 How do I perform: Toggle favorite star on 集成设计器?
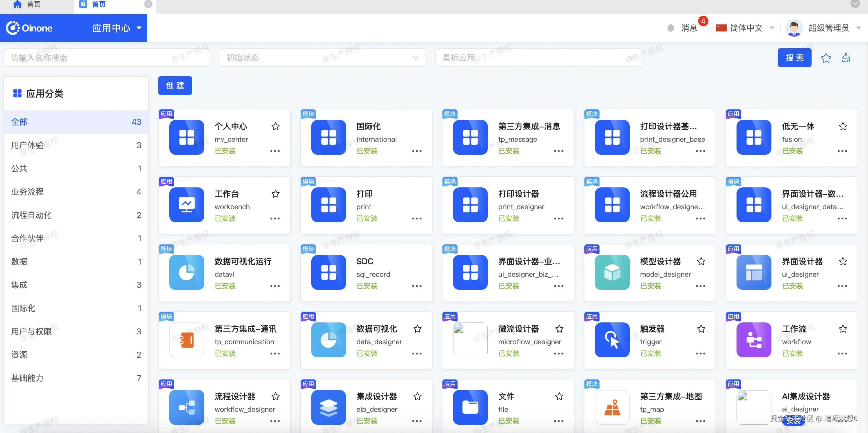(417, 396)
